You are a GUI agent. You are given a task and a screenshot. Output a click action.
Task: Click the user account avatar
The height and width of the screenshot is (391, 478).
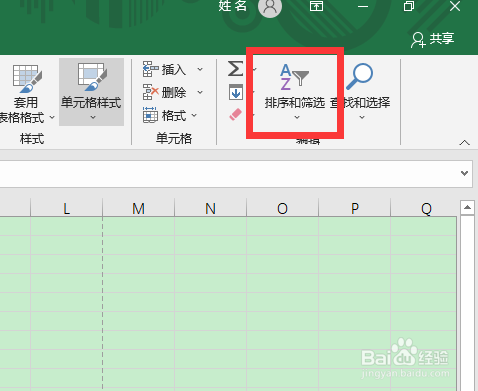[270, 6]
